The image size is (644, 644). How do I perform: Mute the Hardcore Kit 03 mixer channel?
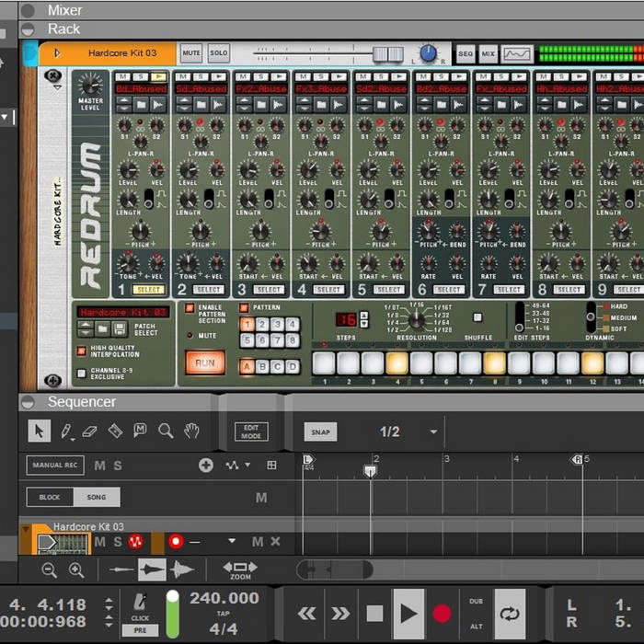pos(190,53)
